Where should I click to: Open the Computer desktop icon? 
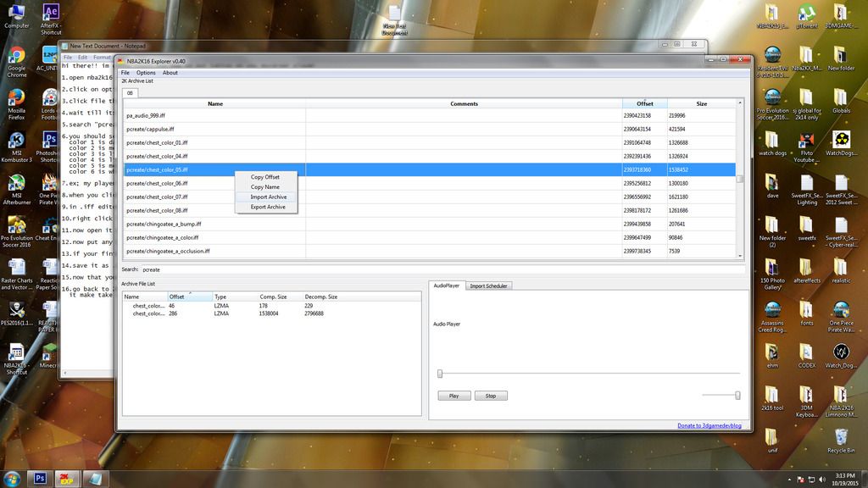tap(16, 15)
